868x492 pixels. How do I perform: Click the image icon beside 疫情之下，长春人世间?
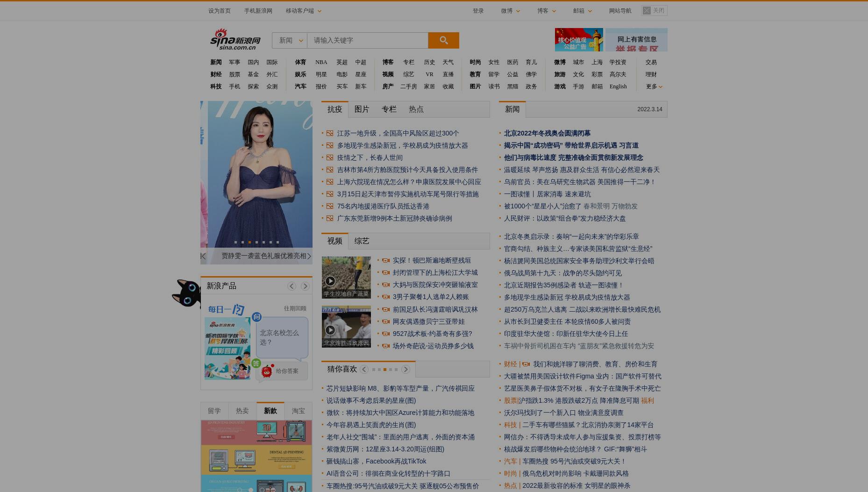pyautogui.click(x=330, y=157)
